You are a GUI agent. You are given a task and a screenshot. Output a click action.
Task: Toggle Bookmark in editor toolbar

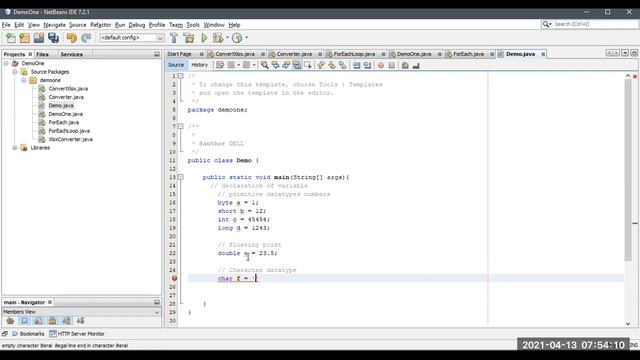click(x=343, y=65)
